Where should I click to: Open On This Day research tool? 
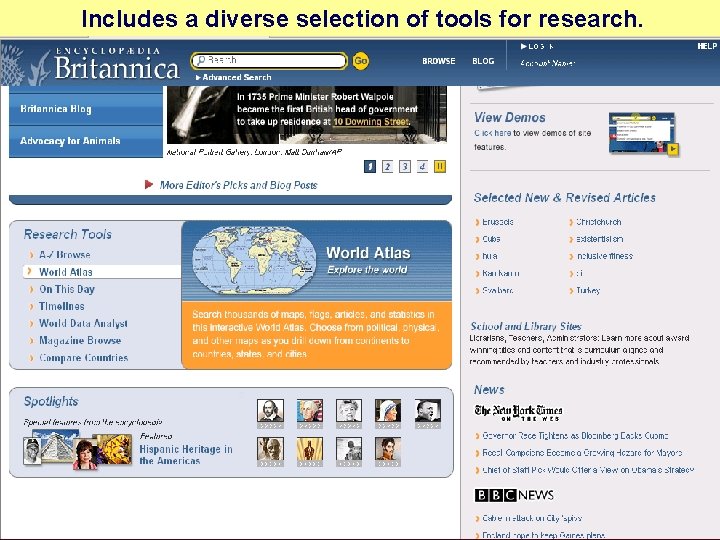67,289
